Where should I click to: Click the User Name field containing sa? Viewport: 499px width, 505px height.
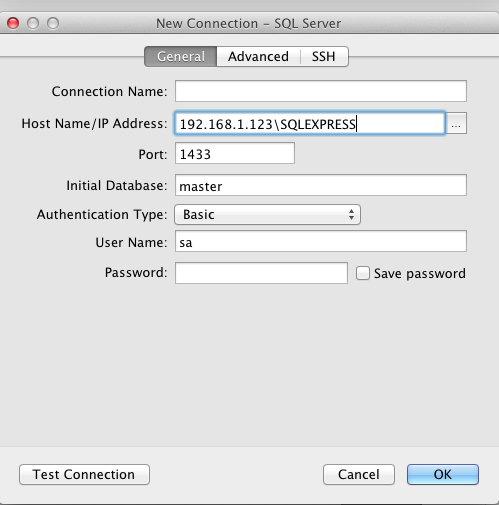[x=321, y=241]
